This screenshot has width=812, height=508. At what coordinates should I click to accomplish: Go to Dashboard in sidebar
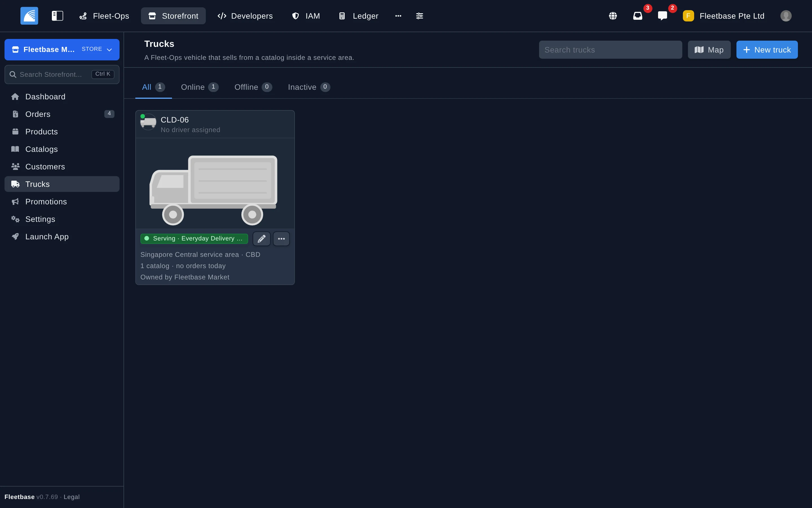click(x=62, y=97)
